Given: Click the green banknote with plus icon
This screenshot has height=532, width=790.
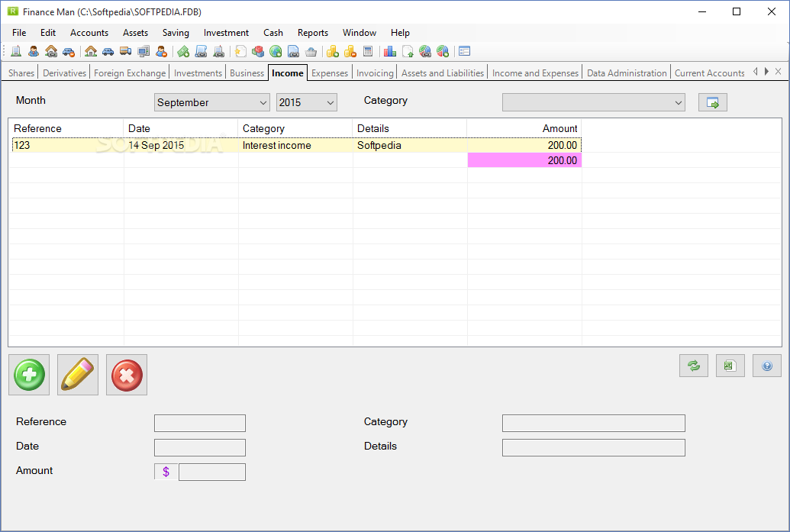Looking at the screenshot, I should [x=183, y=51].
